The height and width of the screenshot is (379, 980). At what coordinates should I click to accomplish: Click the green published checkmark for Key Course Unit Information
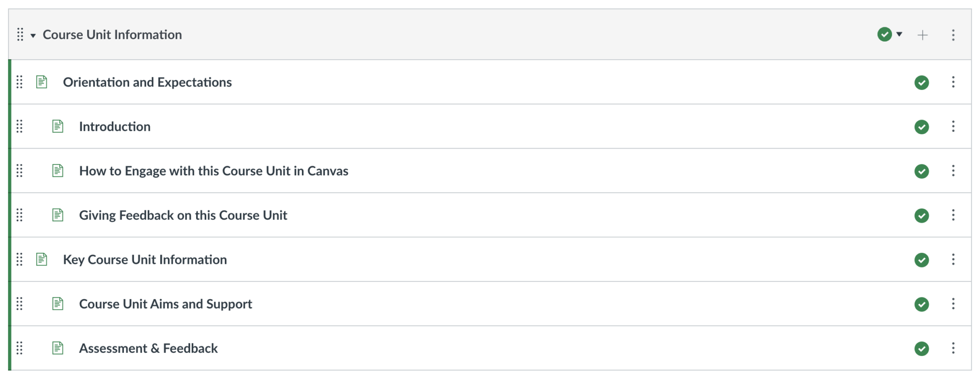[921, 260]
